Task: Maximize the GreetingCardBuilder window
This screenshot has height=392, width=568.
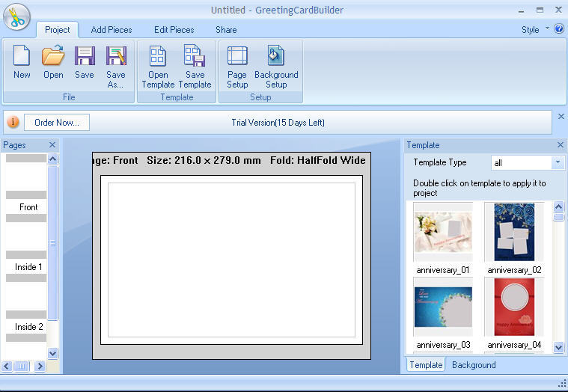Action: pos(540,10)
